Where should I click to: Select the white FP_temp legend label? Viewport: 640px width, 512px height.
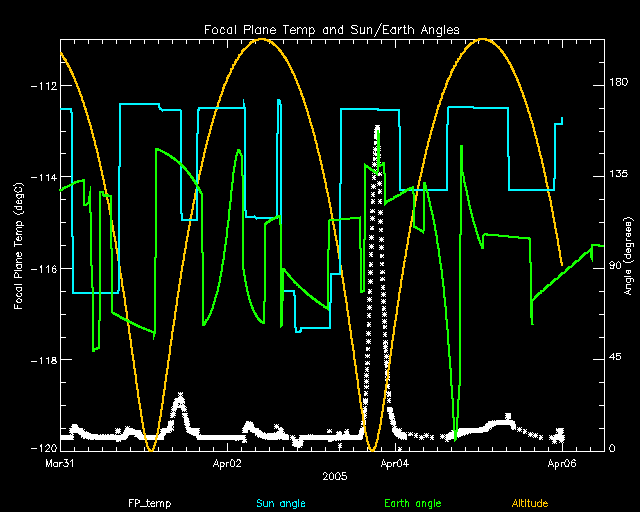point(146,502)
